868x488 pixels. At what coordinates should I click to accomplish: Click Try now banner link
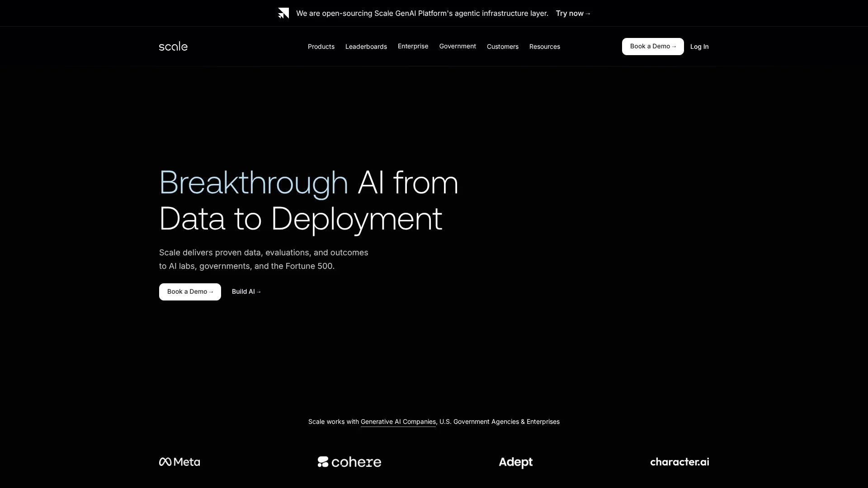pos(573,13)
